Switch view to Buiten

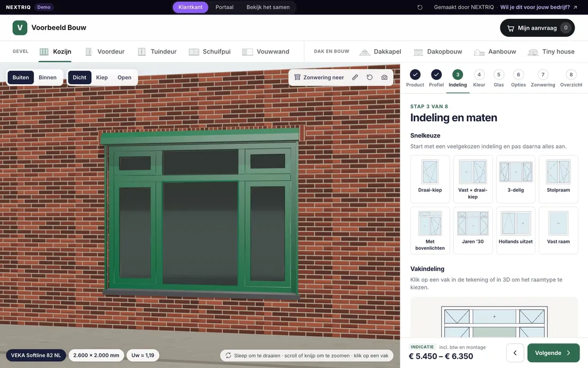21,78
